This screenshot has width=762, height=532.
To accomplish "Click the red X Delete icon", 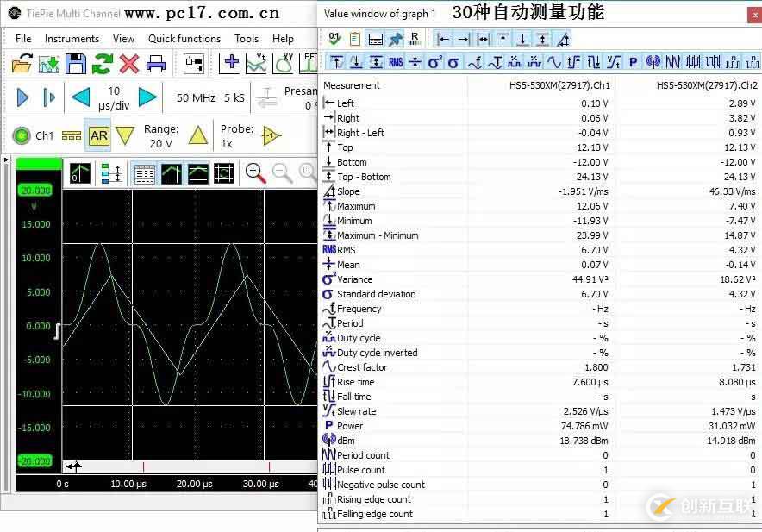I will (129, 64).
